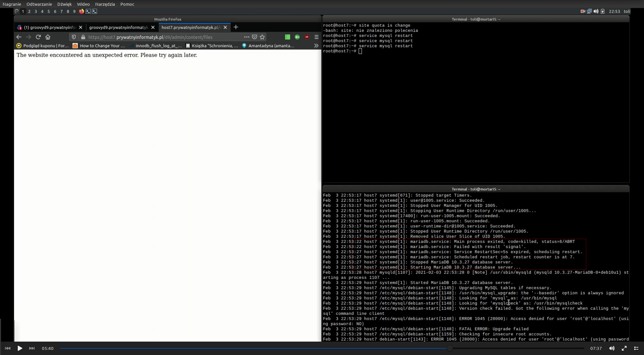This screenshot has width=644, height=355.
Task: Bookmark this page with the star
Action: [262, 37]
